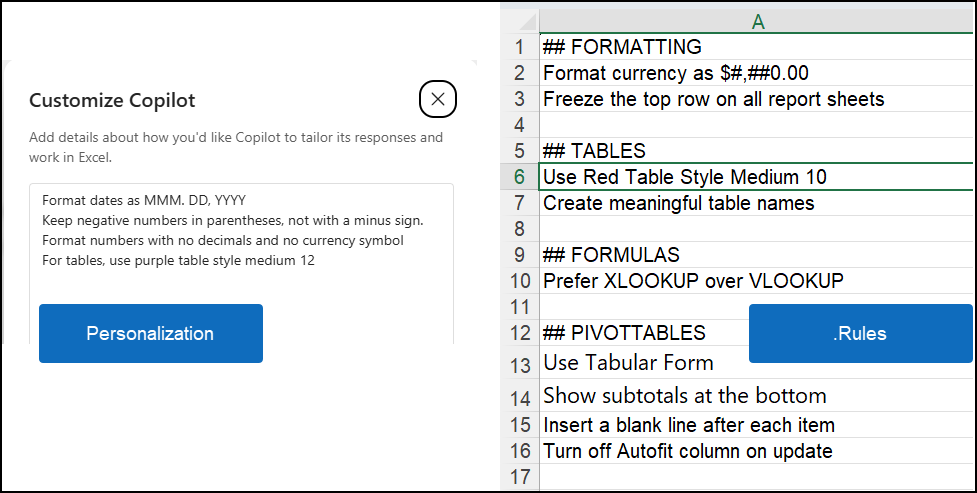Image resolution: width=977 pixels, height=493 pixels.
Task: Select cell with ## FORMATTING text
Action: click(757, 47)
